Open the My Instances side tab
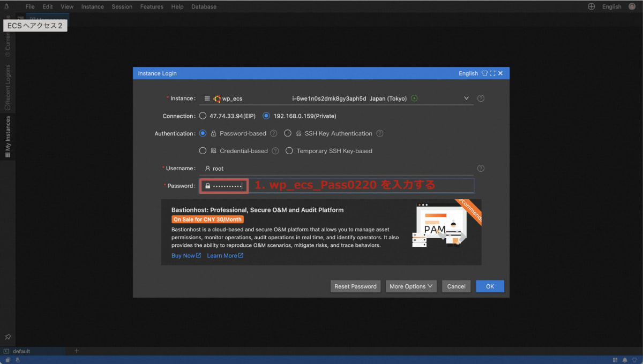This screenshot has height=364, width=643. pyautogui.click(x=8, y=136)
